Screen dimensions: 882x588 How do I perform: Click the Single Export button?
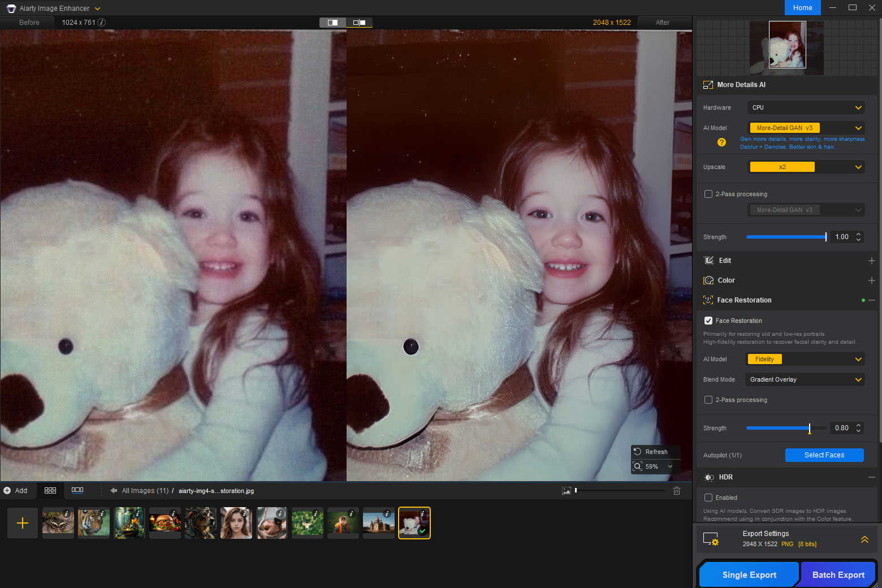point(749,574)
